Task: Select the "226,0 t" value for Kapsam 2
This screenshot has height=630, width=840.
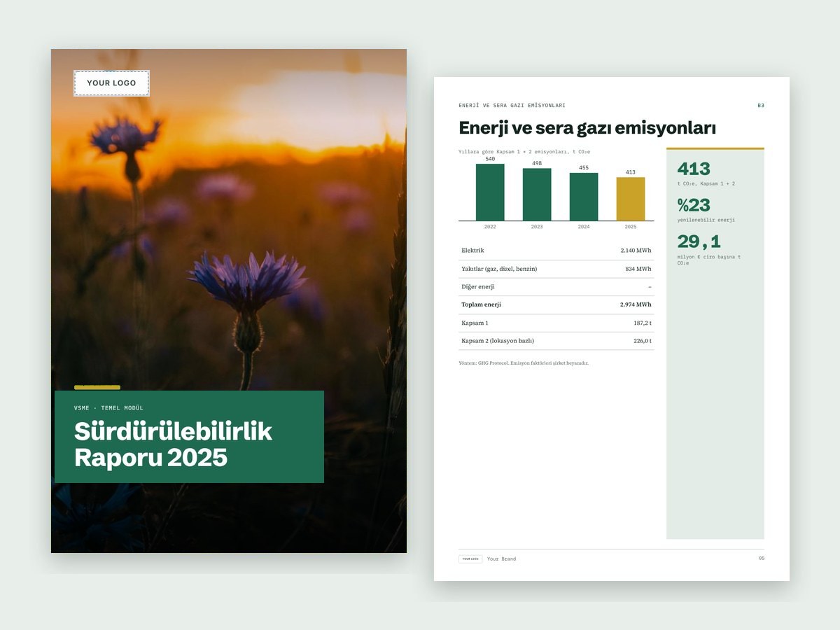Action: click(643, 341)
